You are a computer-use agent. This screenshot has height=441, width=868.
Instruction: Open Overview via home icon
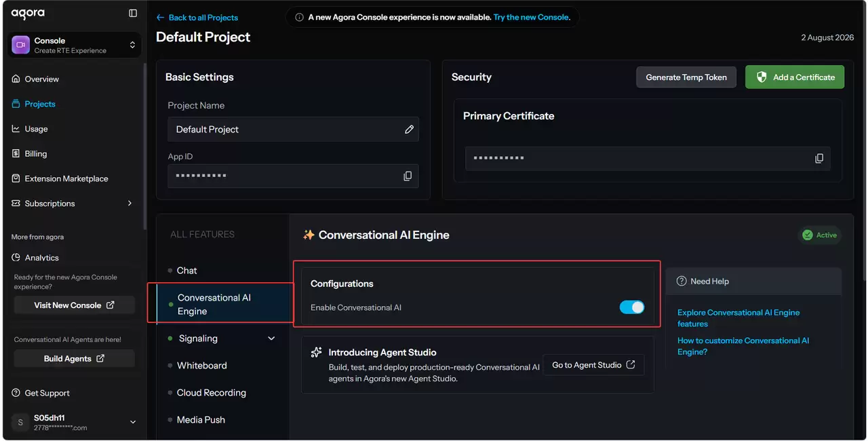tap(16, 79)
